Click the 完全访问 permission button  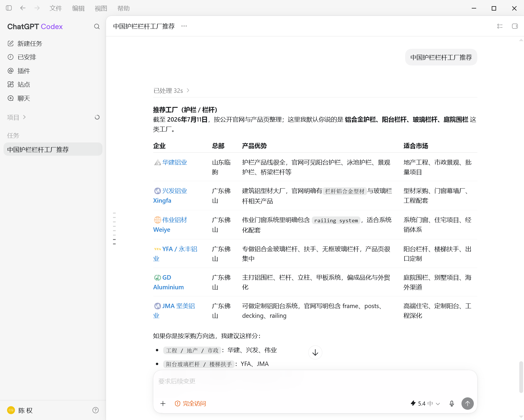pyautogui.click(x=190, y=404)
